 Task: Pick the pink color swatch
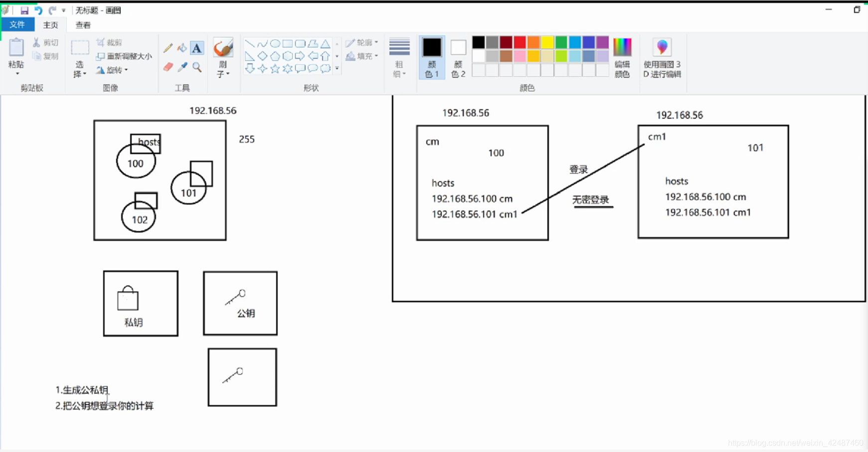pos(520,56)
